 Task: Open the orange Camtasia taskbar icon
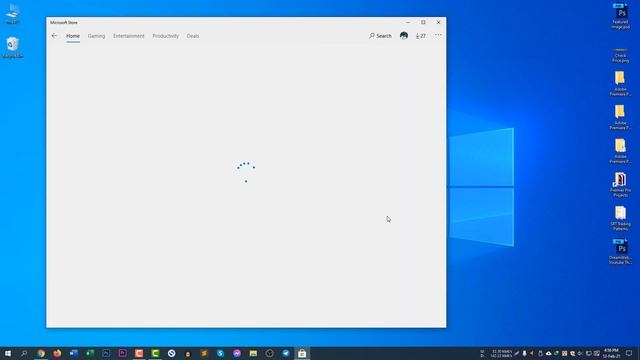coord(139,353)
